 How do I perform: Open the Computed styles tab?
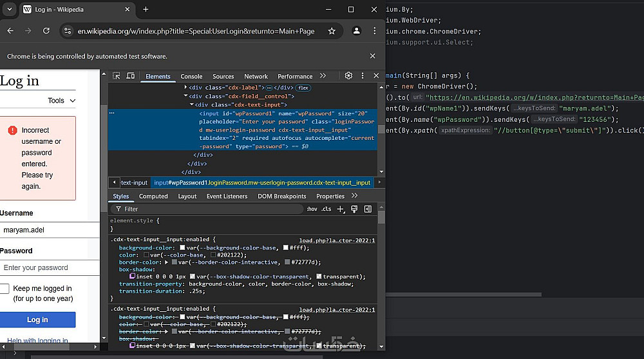[x=153, y=196]
